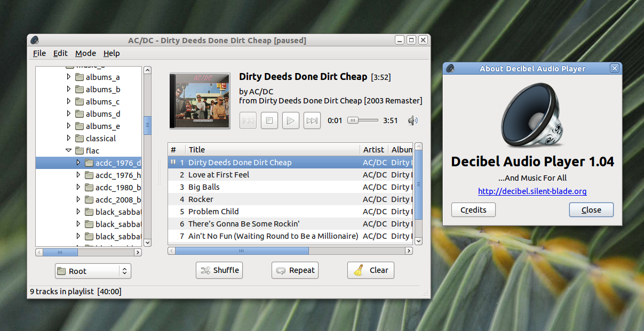The image size is (644, 331).
Task: Toggle the Repeat button
Action: pos(295,270)
